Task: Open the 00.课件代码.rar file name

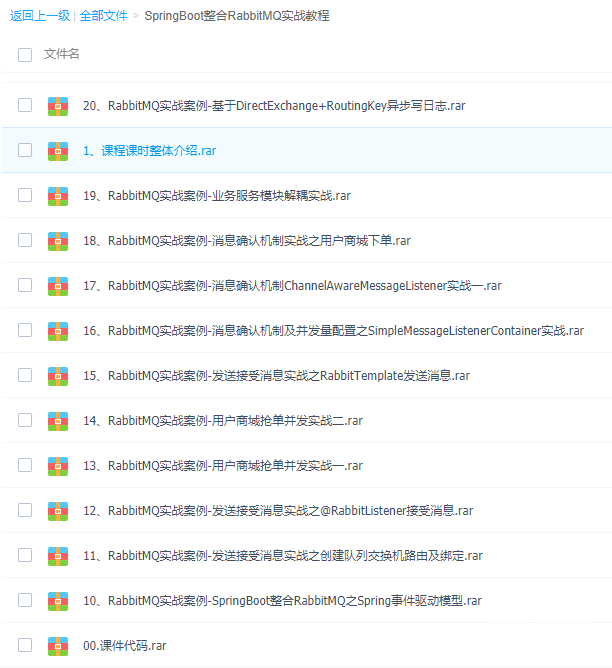Action: coord(125,646)
